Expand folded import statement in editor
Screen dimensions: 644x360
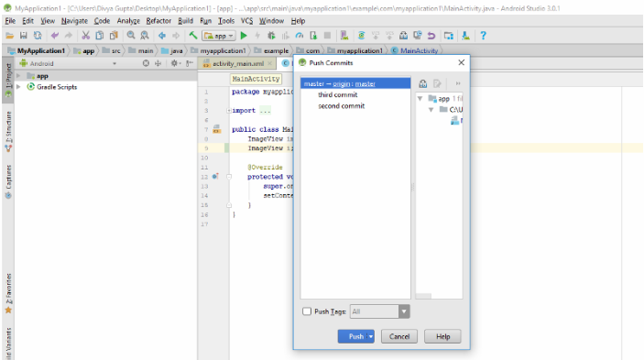pyautogui.click(x=229, y=111)
